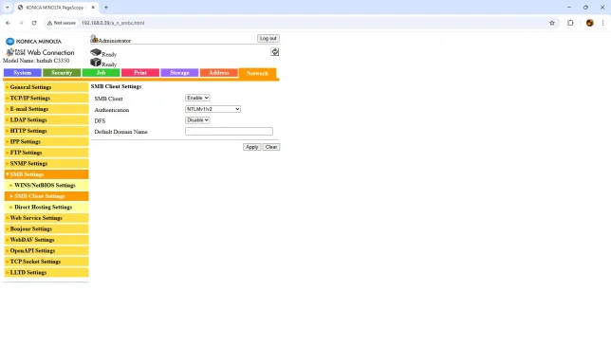611x364 pixels.
Task: Open HTTP Settings in sidebar
Action: pos(46,131)
